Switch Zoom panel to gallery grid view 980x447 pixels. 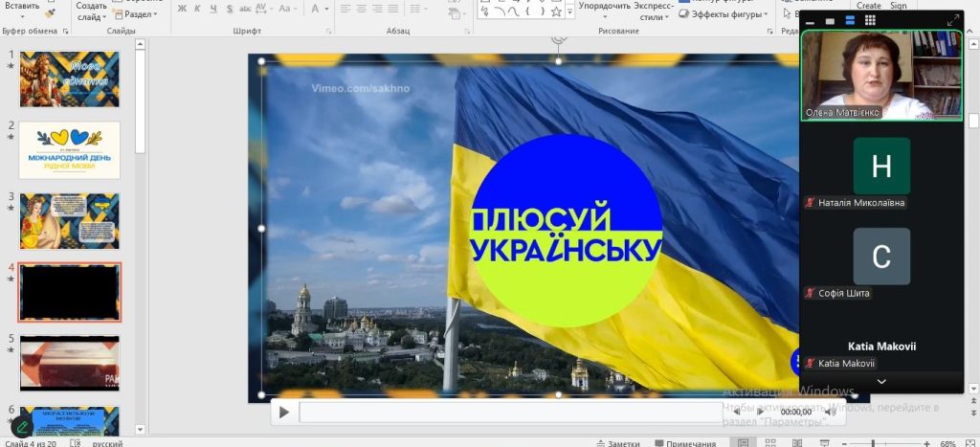coord(870,21)
